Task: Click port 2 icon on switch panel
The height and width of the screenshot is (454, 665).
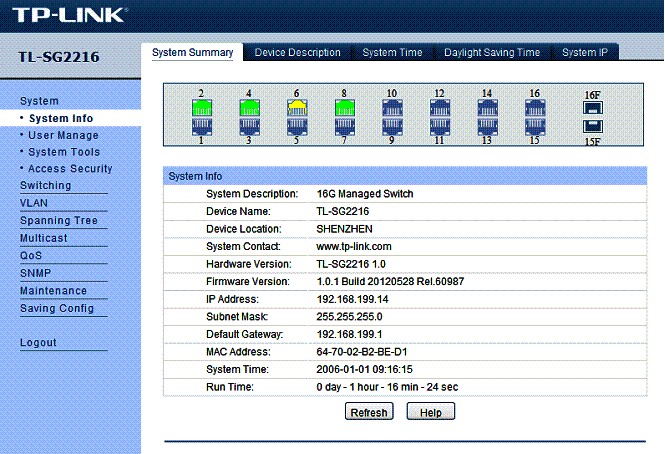Action: (x=202, y=108)
